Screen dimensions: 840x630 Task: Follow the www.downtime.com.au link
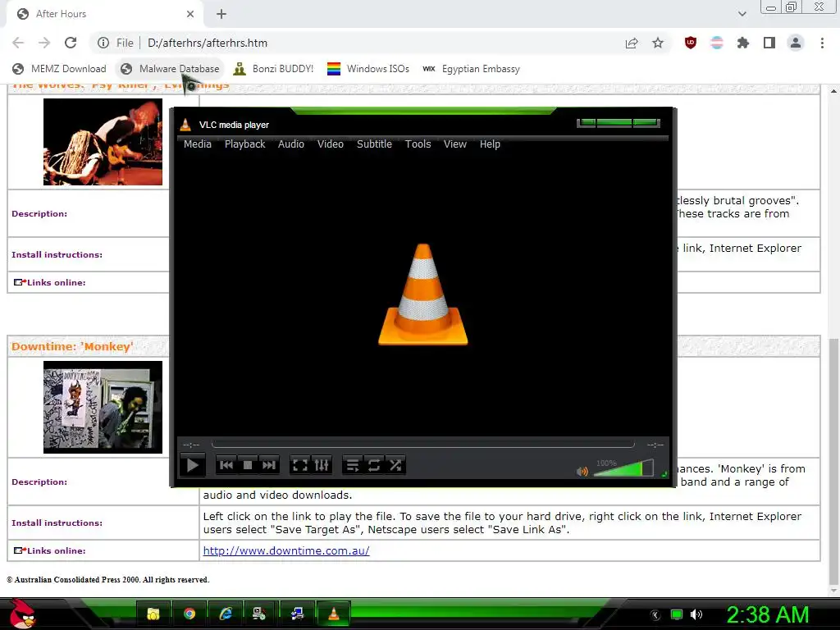click(286, 550)
